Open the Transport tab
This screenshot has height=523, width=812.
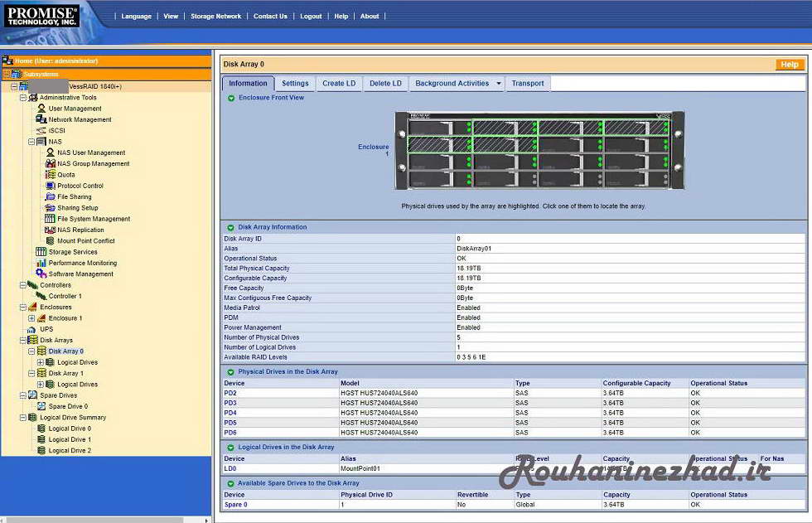click(528, 84)
